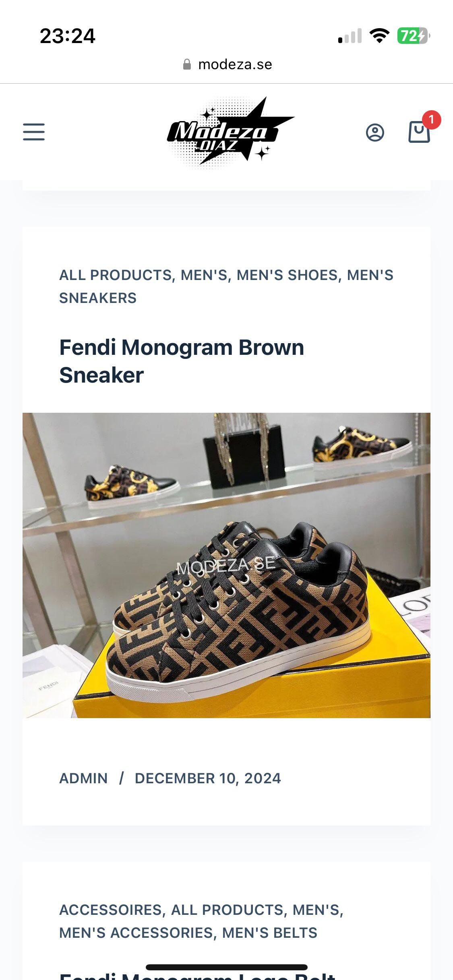The height and width of the screenshot is (980, 453).
Task: Open the MEN'S ACCESSORIES category link
Action: (136, 933)
